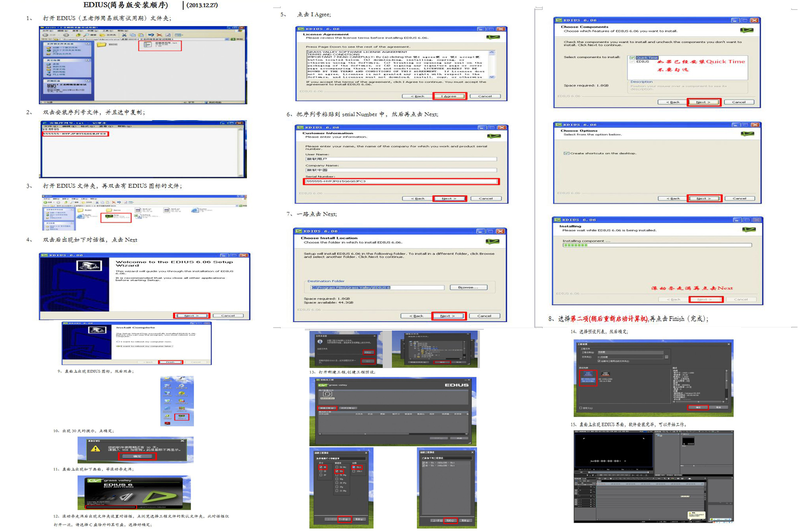Click the confirm button in EDIUS 30-day warning
Image resolution: width=803 pixels, height=532 pixels.
click(x=137, y=456)
